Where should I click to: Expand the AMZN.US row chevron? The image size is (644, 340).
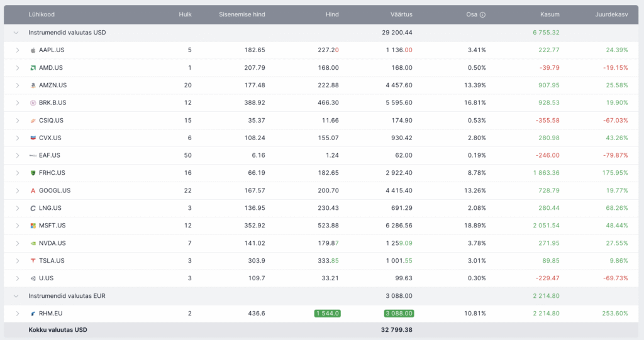pyautogui.click(x=17, y=85)
